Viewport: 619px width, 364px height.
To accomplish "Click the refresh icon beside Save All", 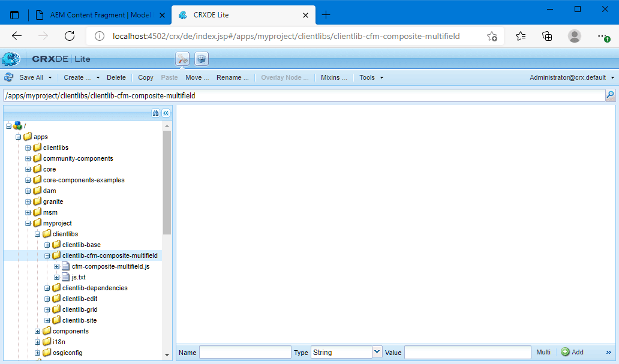I will click(8, 77).
